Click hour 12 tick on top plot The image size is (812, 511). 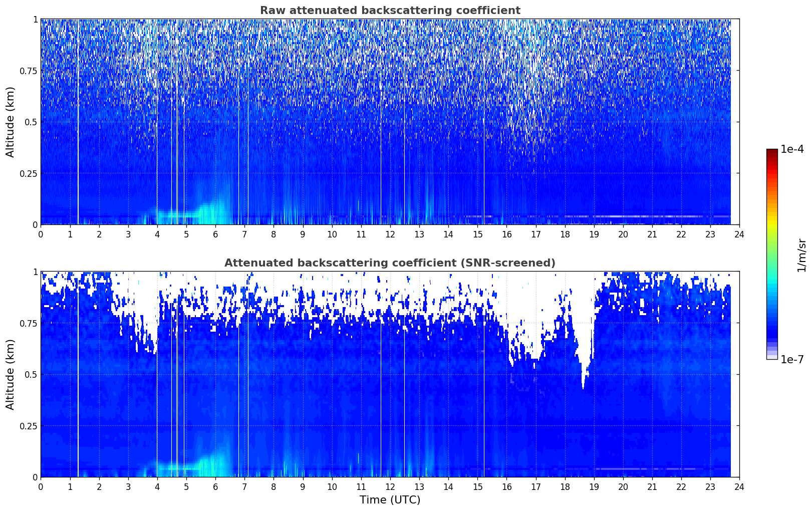coord(390,234)
